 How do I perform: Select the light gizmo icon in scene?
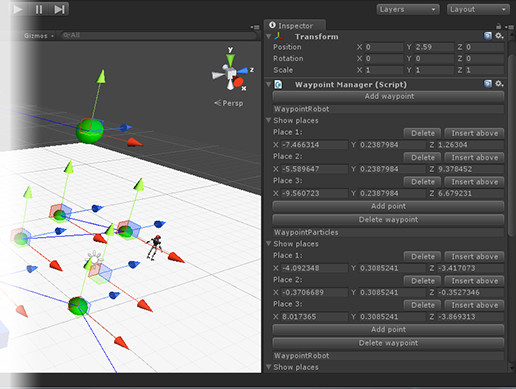click(x=95, y=258)
